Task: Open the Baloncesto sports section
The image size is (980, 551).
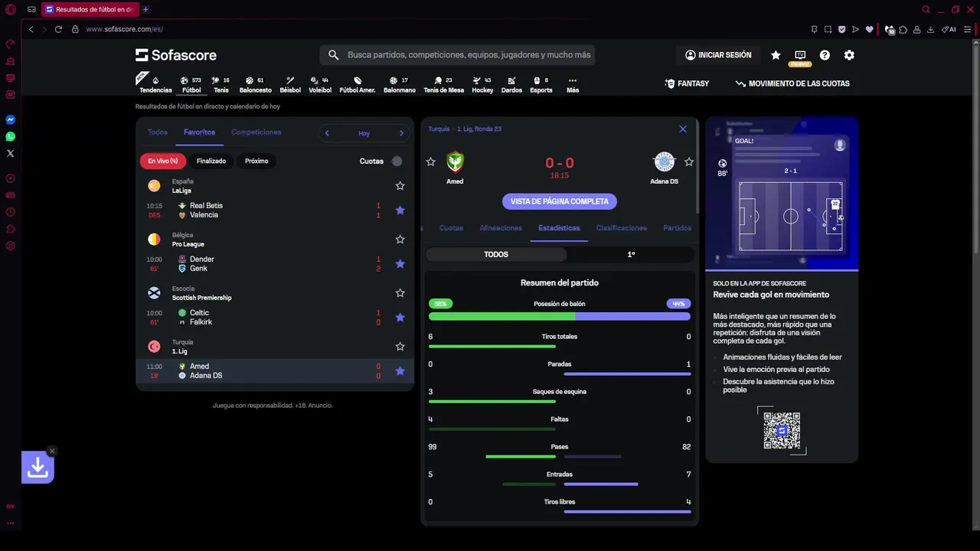Action: [255, 84]
